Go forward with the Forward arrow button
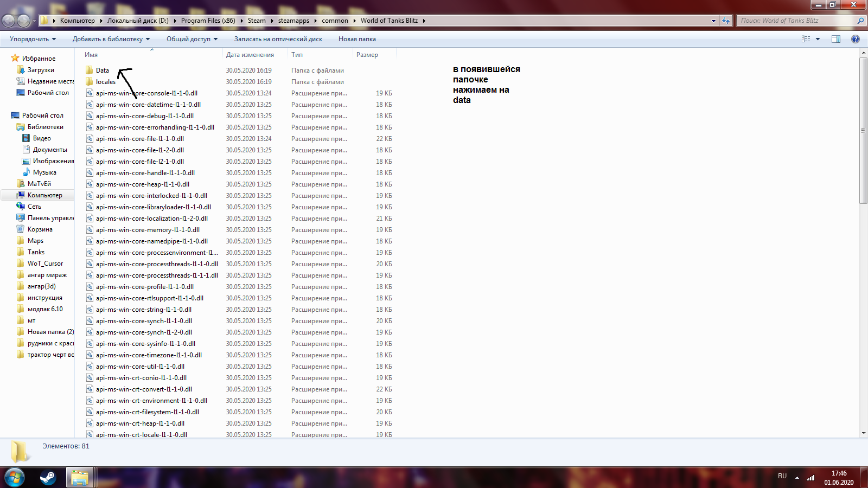 pos(23,21)
